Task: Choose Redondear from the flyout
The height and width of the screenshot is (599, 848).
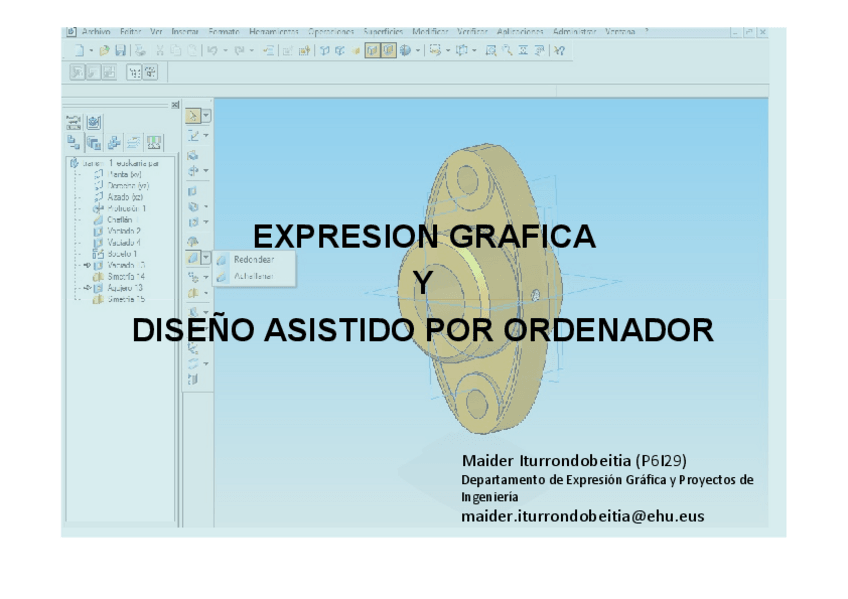Action: (254, 260)
